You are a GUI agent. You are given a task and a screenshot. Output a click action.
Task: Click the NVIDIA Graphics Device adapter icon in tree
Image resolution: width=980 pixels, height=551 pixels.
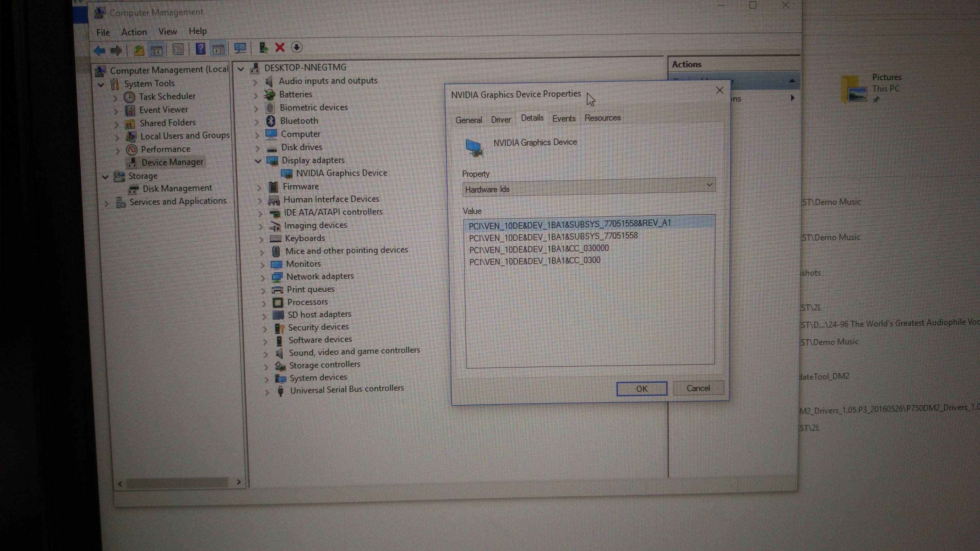tap(287, 174)
